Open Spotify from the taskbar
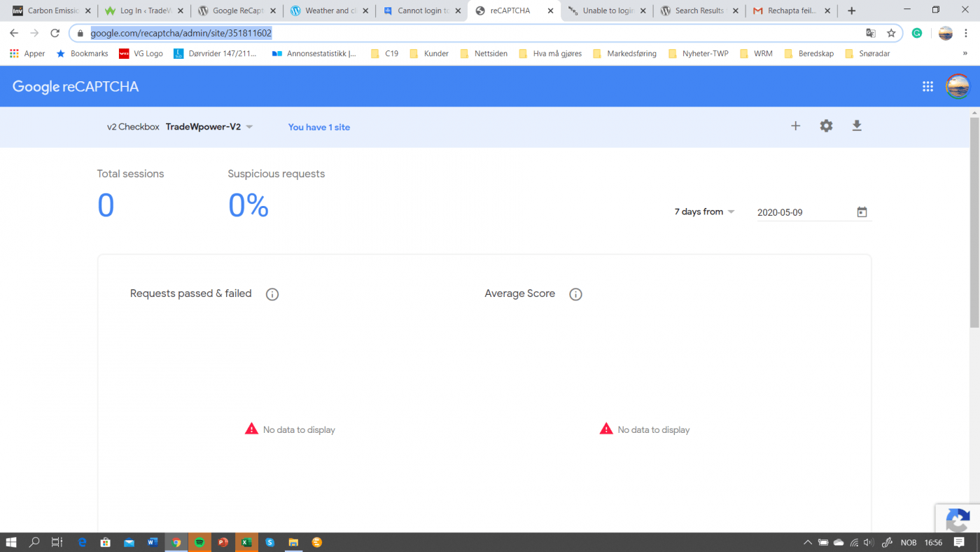Screen dimensions: 980x552 (x=199, y=542)
